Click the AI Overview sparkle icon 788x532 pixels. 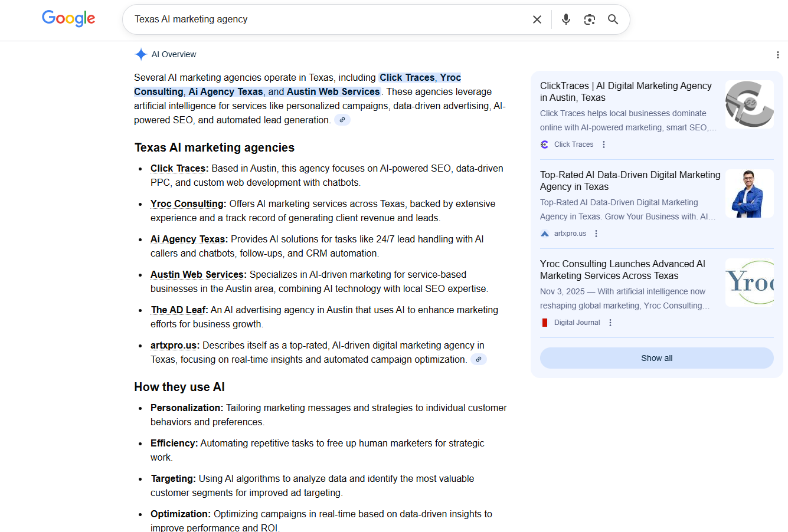point(140,54)
